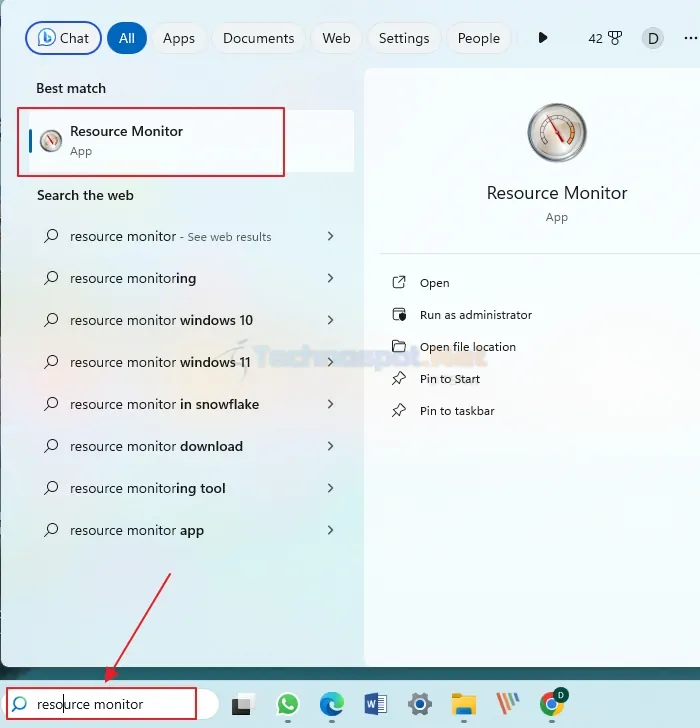700x728 pixels.
Task: Click the Pin to Start pin icon
Action: tap(399, 378)
